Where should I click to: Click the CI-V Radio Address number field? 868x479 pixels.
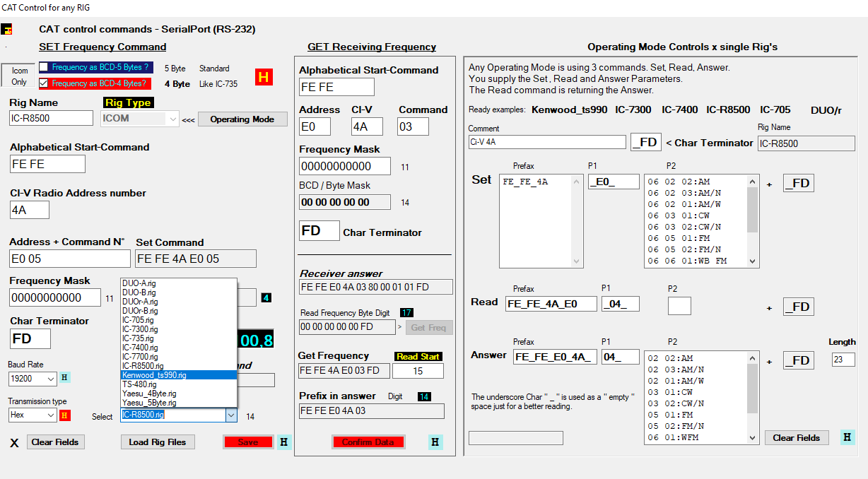point(30,210)
